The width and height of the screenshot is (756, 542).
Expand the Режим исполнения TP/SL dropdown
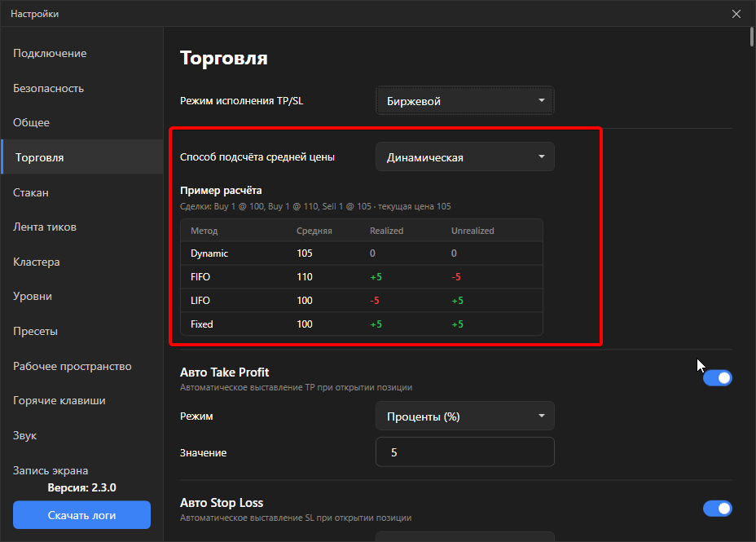click(465, 101)
